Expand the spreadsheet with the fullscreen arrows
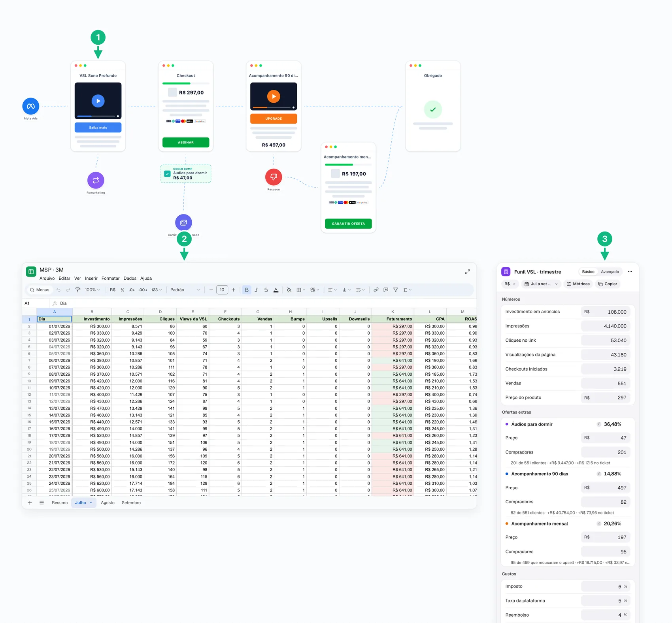 (468, 272)
